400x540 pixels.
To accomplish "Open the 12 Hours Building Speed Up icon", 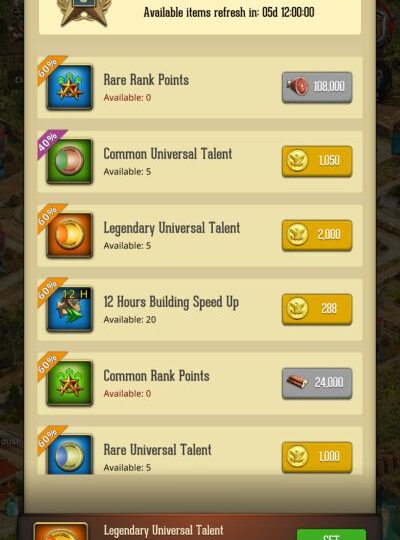I will [x=70, y=309].
